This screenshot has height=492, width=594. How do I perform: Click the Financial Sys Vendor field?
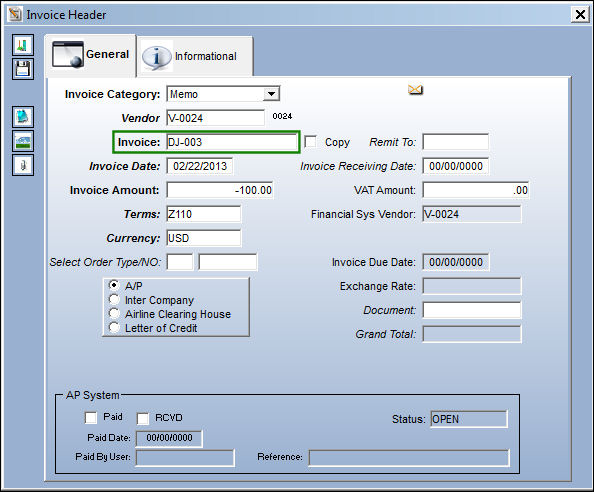click(472, 214)
